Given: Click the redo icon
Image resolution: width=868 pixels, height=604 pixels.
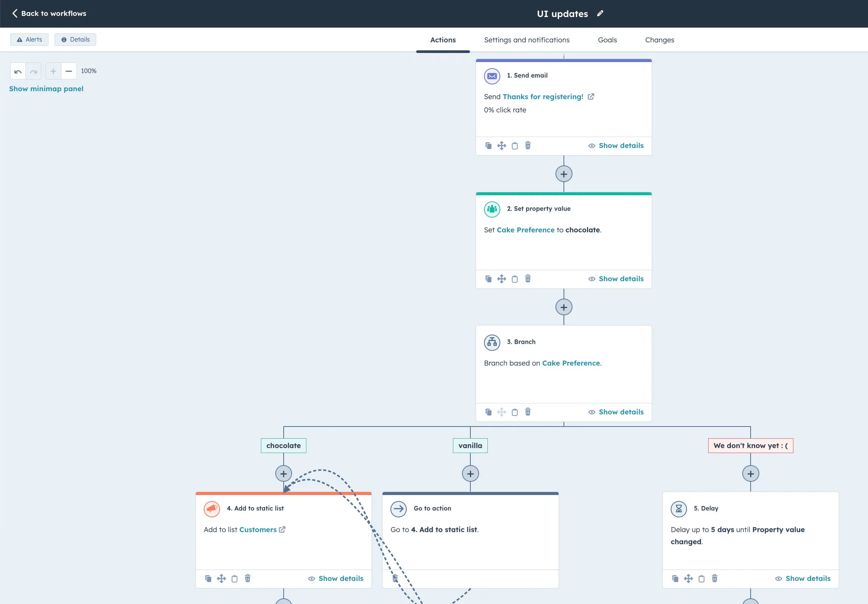Looking at the screenshot, I should pyautogui.click(x=33, y=71).
